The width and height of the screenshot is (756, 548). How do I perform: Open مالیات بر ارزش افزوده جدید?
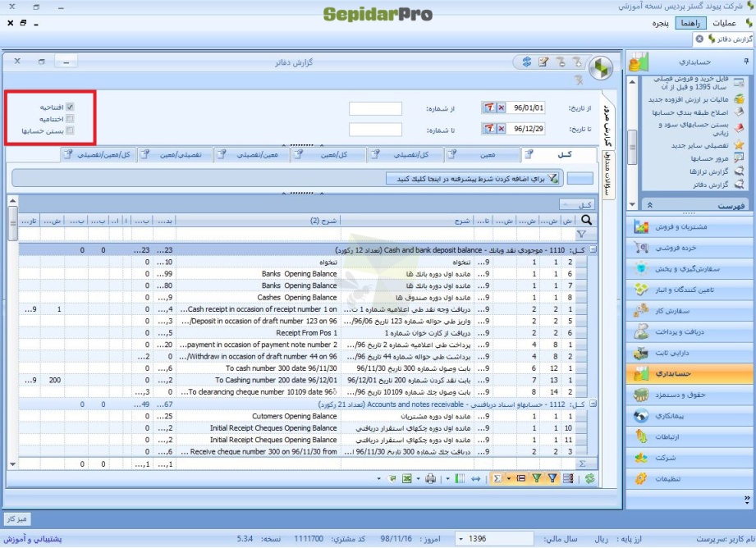689,99
